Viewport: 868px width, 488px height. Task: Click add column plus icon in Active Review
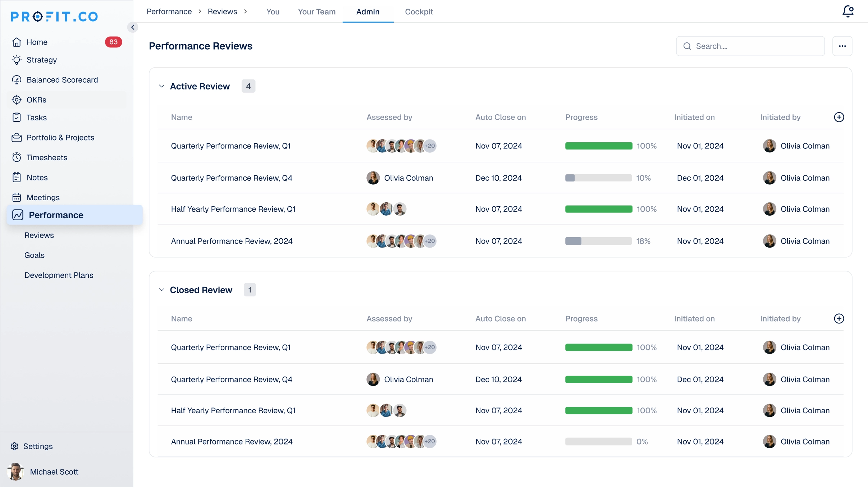pos(839,117)
